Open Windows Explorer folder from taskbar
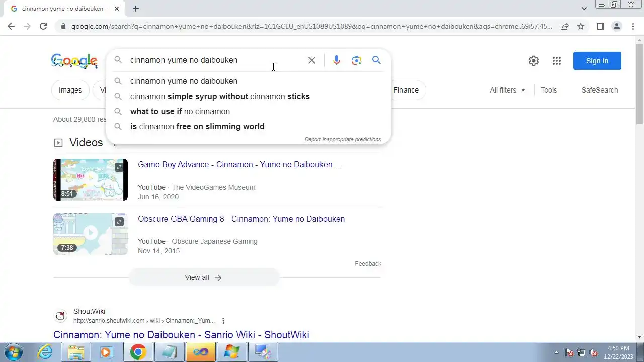The image size is (644, 362). tap(76, 352)
